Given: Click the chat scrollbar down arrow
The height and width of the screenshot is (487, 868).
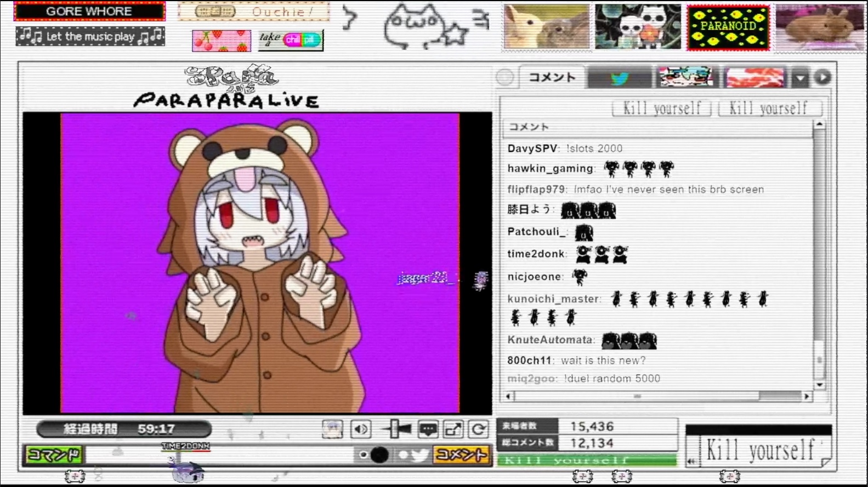Looking at the screenshot, I should pyautogui.click(x=819, y=385).
